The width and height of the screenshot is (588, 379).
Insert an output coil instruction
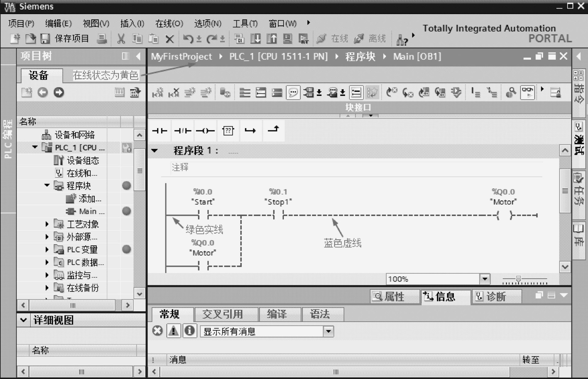point(205,131)
